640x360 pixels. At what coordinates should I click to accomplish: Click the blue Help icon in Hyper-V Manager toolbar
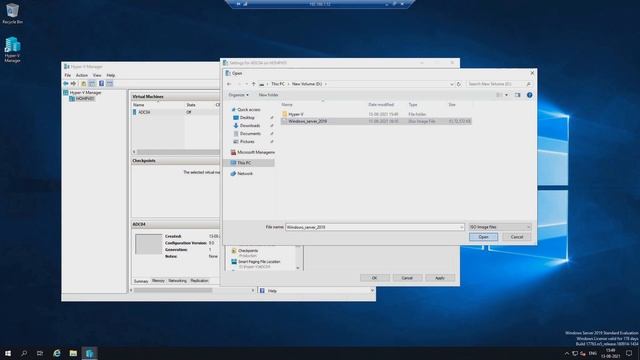(101, 84)
